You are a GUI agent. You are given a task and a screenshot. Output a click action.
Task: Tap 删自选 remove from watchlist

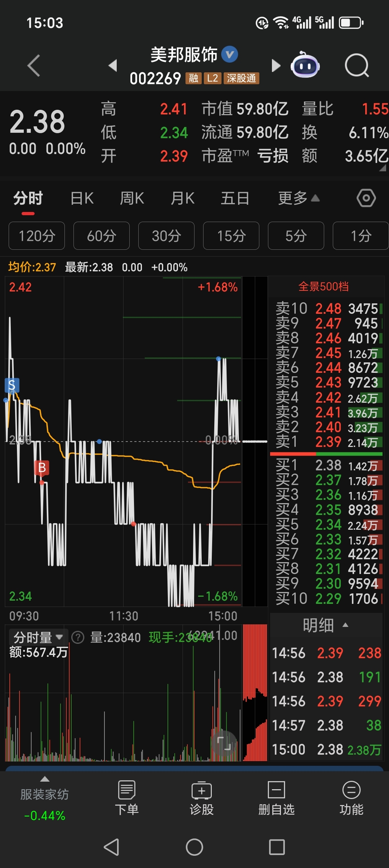click(277, 798)
